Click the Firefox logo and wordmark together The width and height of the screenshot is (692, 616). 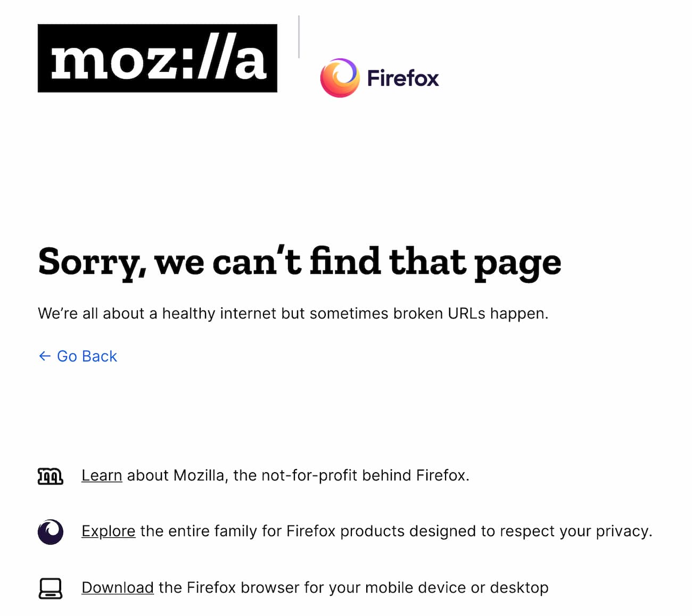(380, 78)
